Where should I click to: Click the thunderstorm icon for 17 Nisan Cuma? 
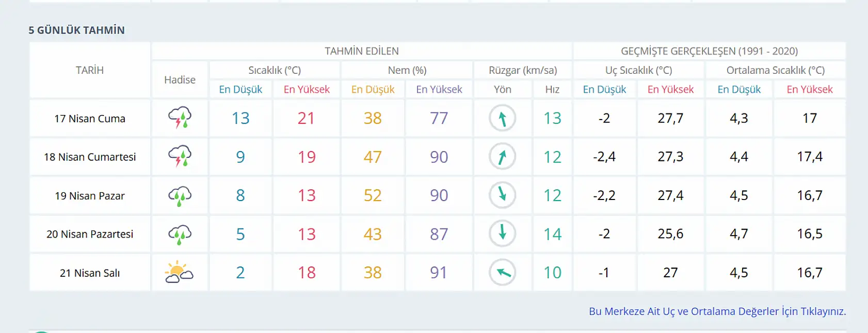click(x=180, y=118)
